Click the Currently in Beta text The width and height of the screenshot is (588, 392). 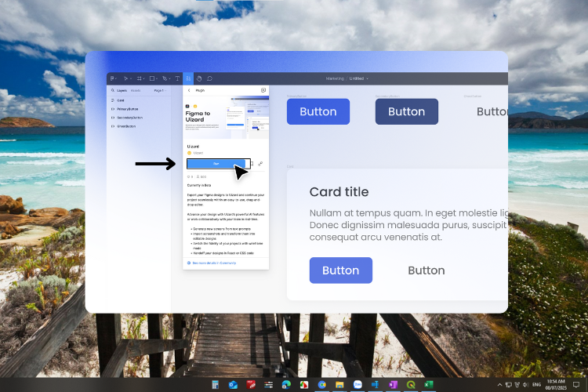[199, 185]
